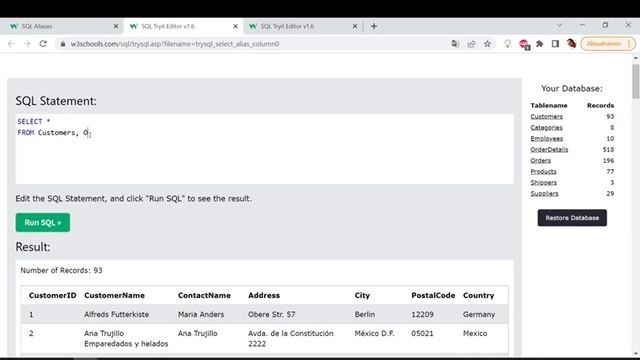The width and height of the screenshot is (640, 360).
Task: Click the 'Alfreds Futterkiste' cell
Action: click(116, 315)
